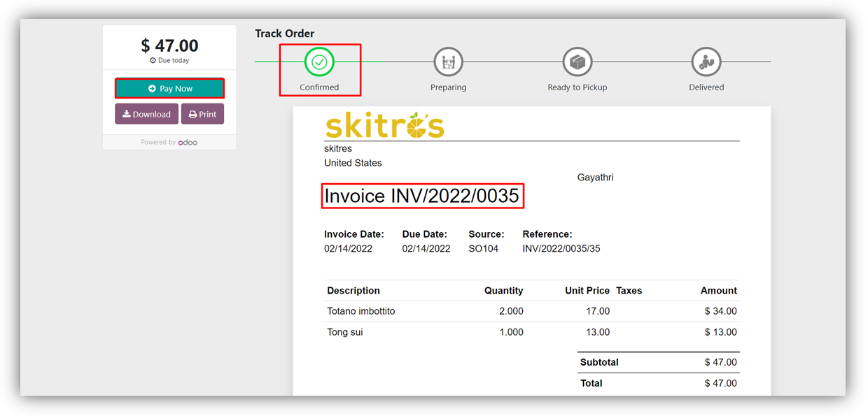
Task: Click the Invoice INV/2022/0035 heading
Action: point(422,196)
